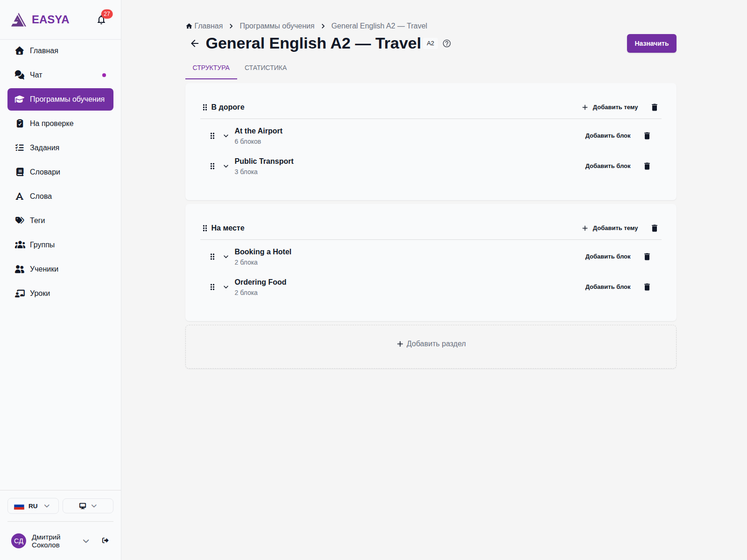Open Теги in the sidebar
747x560 pixels.
coord(61,220)
